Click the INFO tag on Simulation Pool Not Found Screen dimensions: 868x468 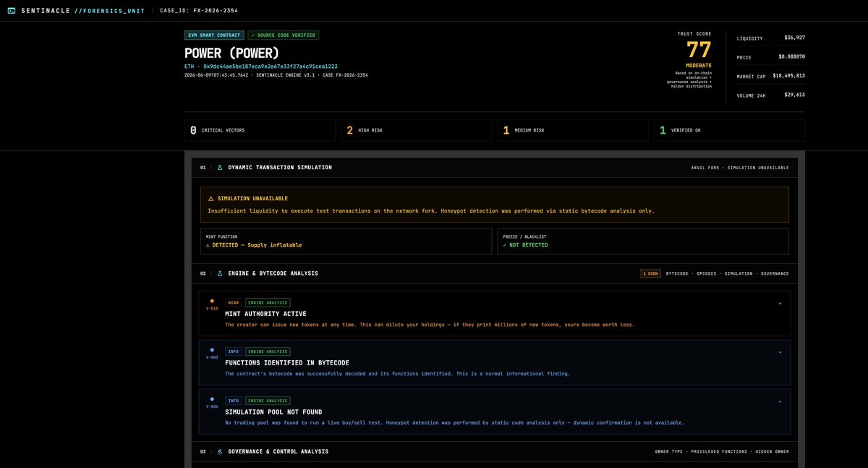[x=234, y=401]
